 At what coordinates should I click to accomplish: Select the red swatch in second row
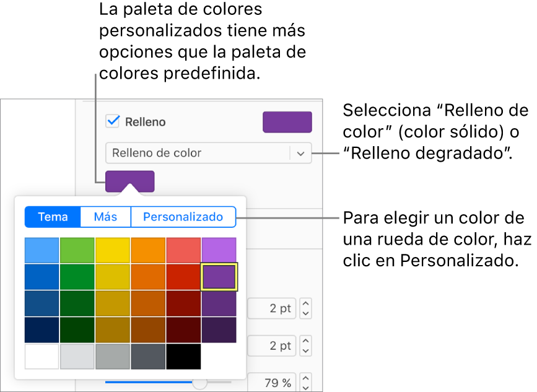(183, 276)
